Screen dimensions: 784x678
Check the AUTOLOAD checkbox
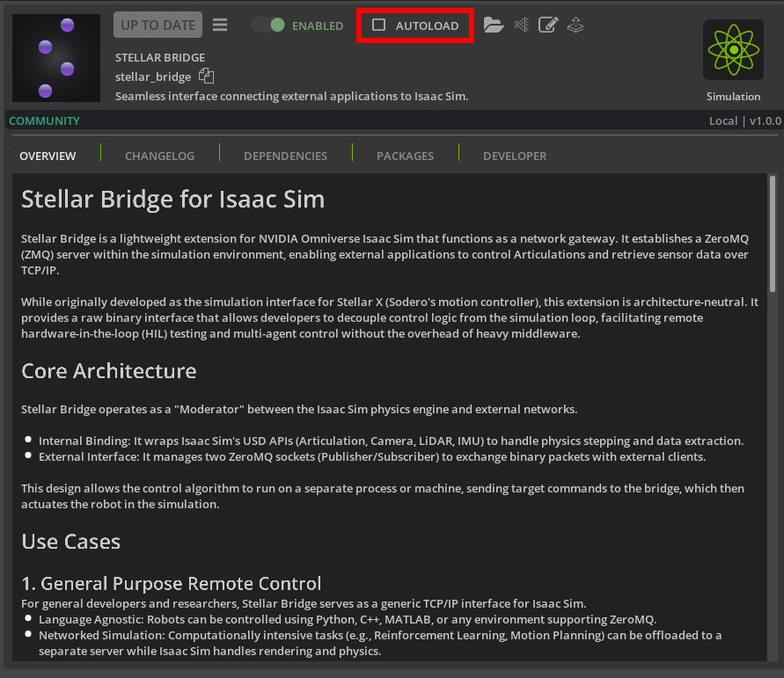379,26
